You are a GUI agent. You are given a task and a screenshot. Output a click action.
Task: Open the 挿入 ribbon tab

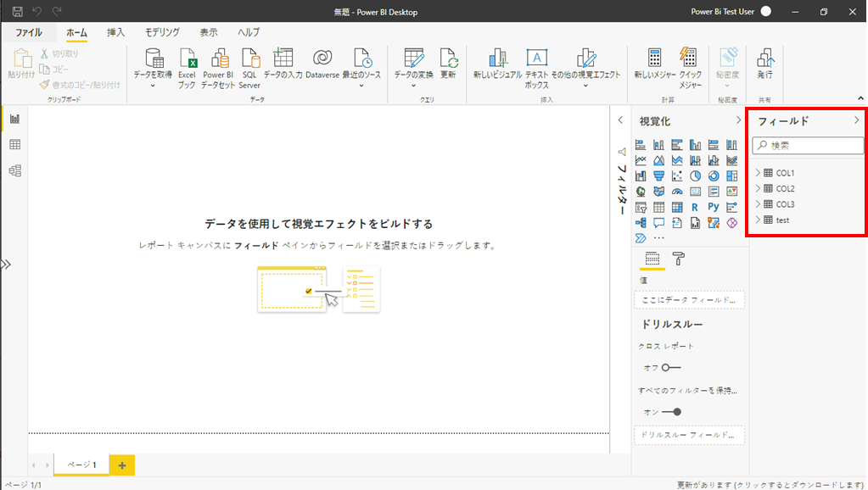115,32
